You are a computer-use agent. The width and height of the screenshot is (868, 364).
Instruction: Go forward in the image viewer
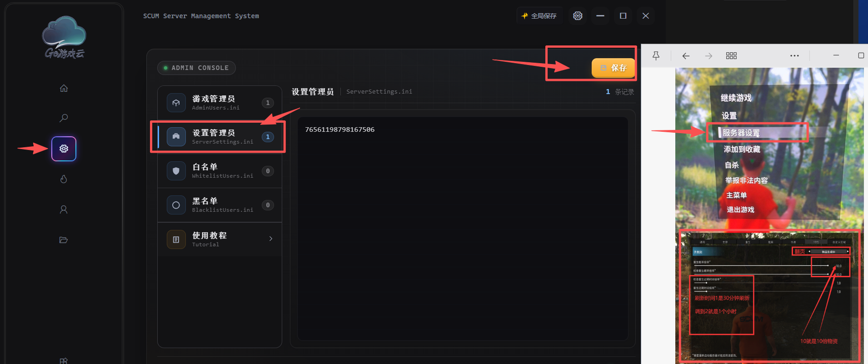[x=708, y=55]
